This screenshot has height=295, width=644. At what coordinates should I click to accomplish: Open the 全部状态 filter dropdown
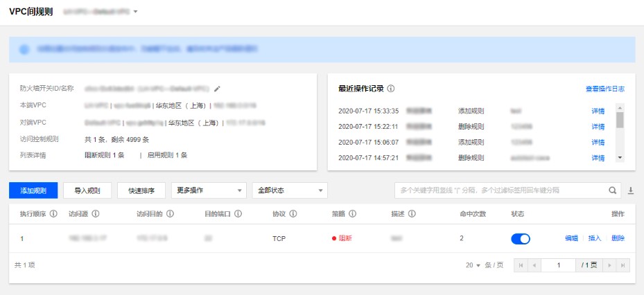(x=290, y=190)
